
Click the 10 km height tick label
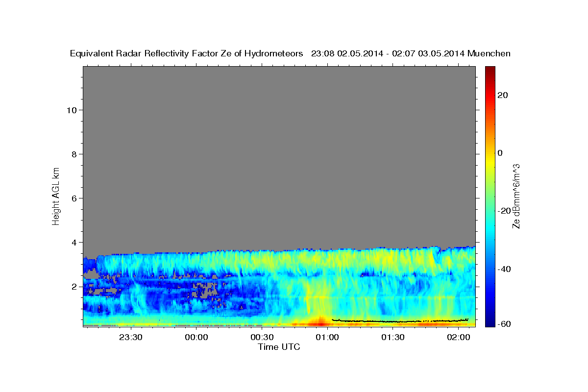71,110
